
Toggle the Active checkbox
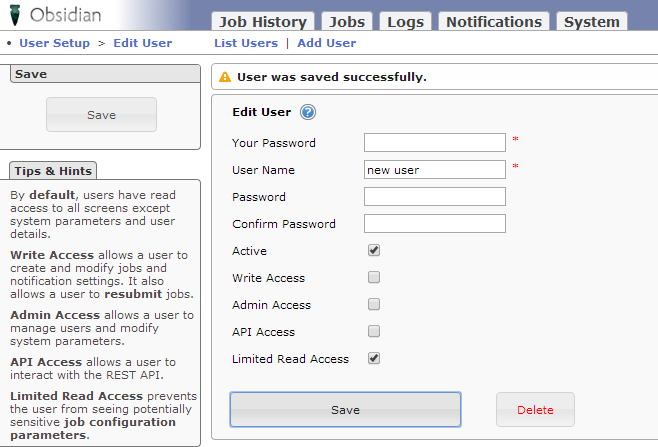(374, 250)
